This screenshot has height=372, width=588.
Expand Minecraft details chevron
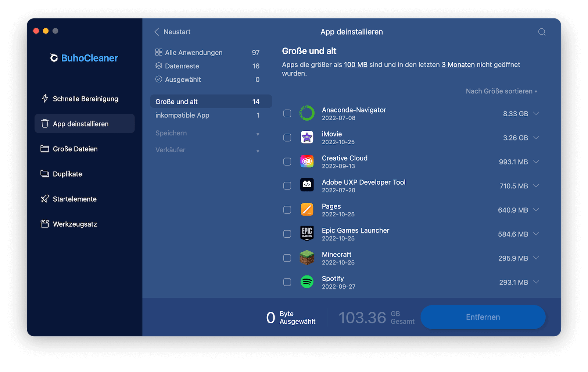tap(536, 258)
